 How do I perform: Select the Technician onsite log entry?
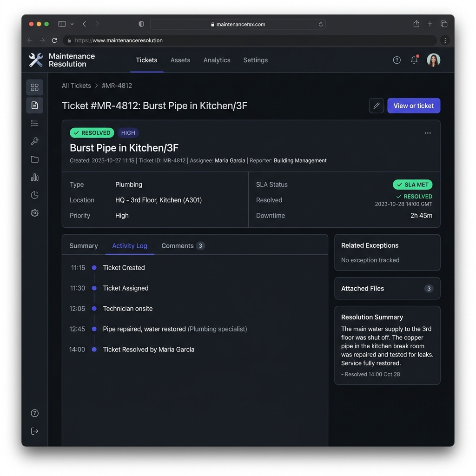point(128,309)
